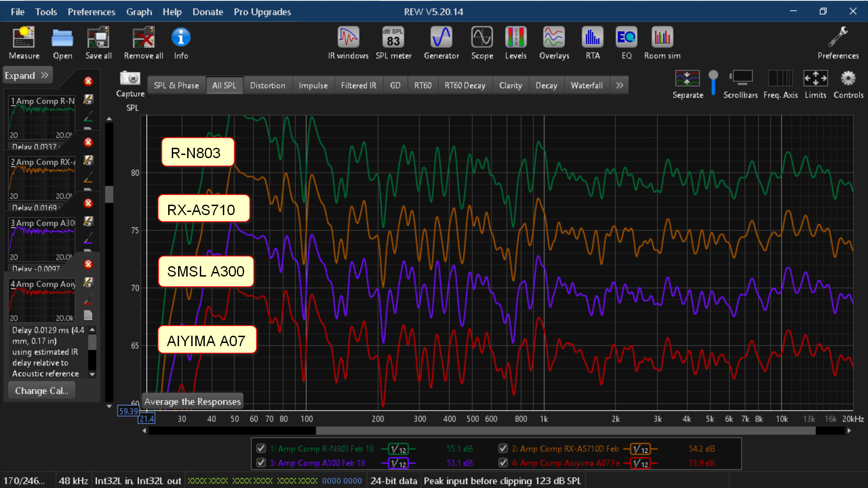868x488 pixels.
Task: Click the Measure icon
Action: [x=24, y=43]
